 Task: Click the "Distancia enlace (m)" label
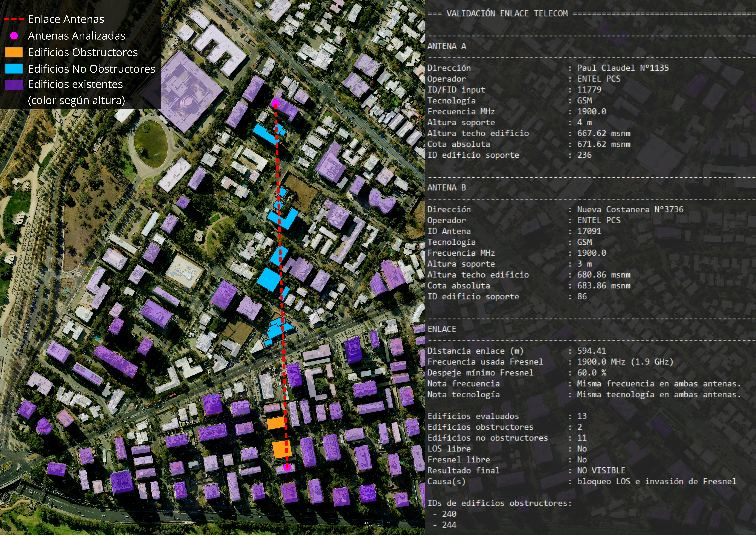[475, 351]
